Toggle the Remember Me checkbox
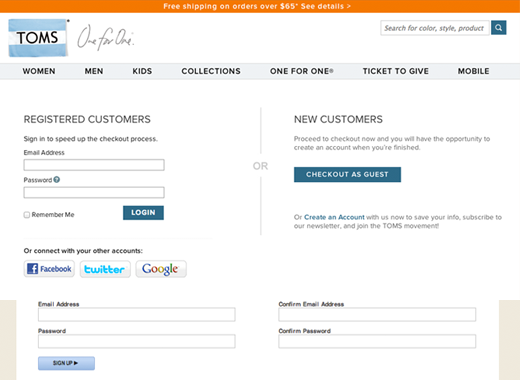520x380 pixels. (x=27, y=215)
